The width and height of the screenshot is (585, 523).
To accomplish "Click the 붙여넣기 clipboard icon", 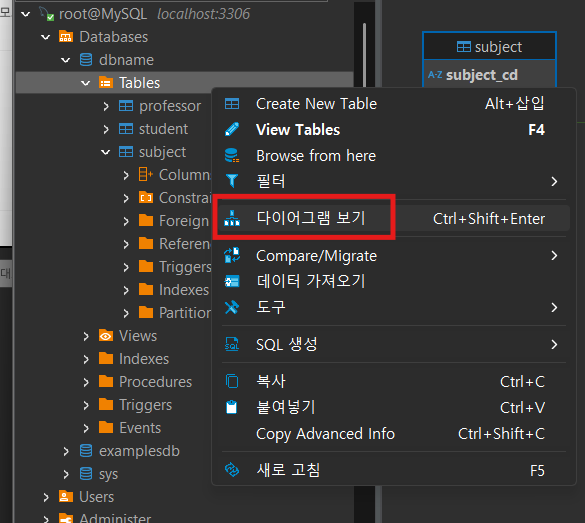I will tap(232, 407).
